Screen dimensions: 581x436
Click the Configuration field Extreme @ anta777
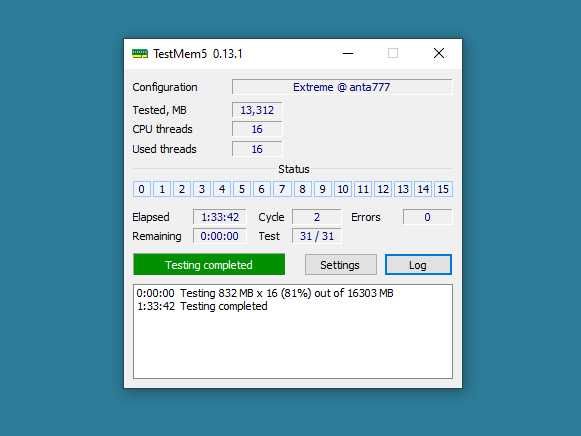[x=342, y=87]
